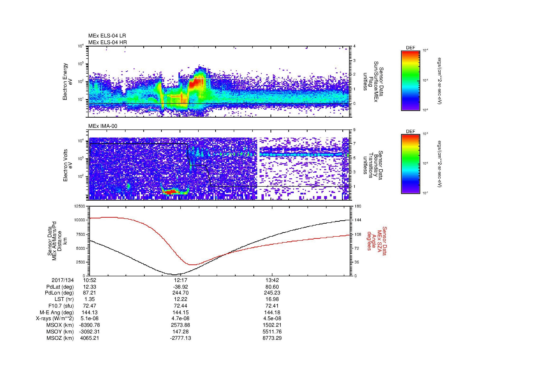This screenshot has width=555, height=392.
Task: Click the MSOX value 1502.21
Action: point(272,325)
